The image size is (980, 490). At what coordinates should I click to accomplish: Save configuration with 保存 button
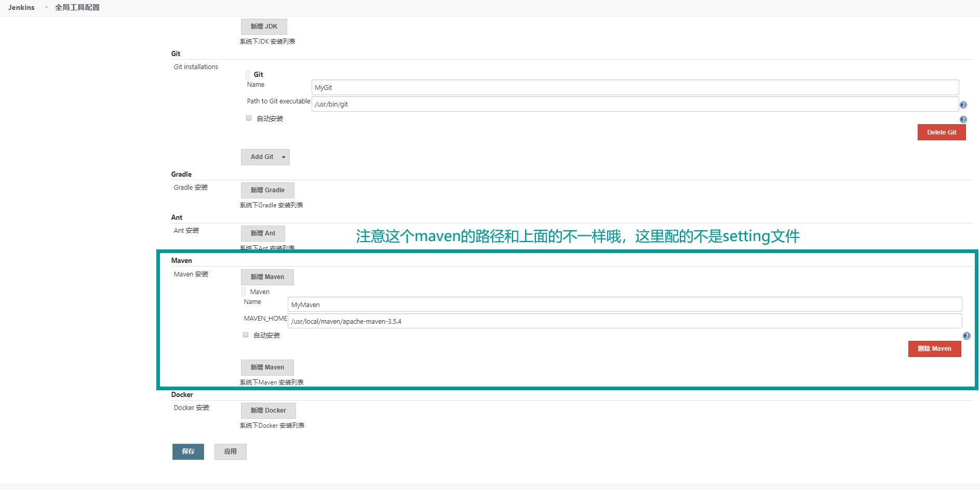pos(188,452)
